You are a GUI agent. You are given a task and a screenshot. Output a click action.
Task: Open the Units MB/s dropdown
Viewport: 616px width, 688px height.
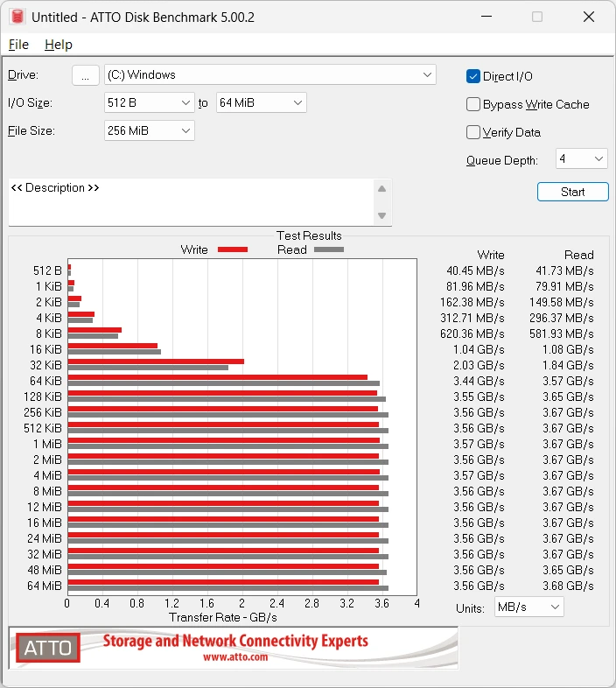(x=528, y=607)
